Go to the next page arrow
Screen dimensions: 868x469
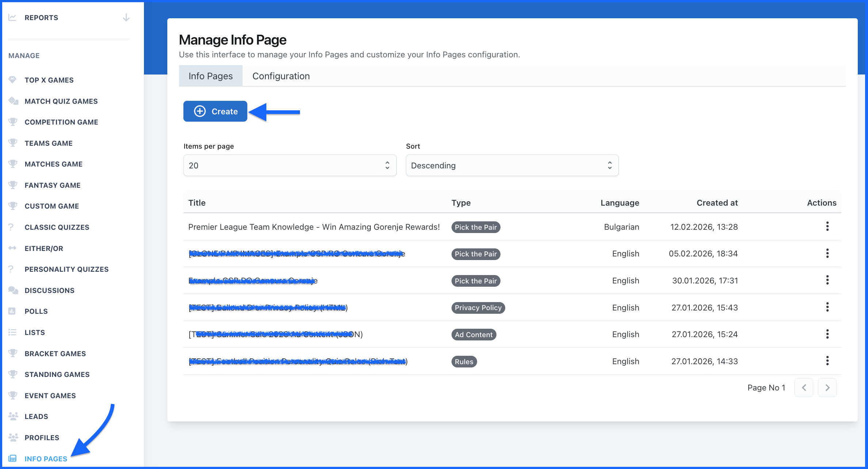(827, 388)
